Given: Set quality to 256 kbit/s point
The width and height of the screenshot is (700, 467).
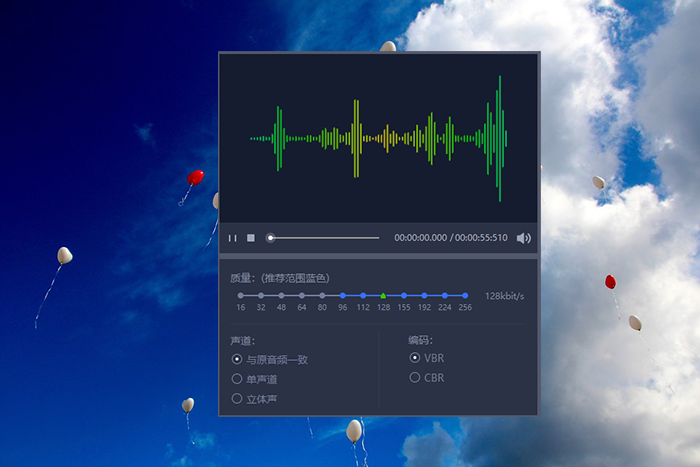Looking at the screenshot, I should [465, 296].
